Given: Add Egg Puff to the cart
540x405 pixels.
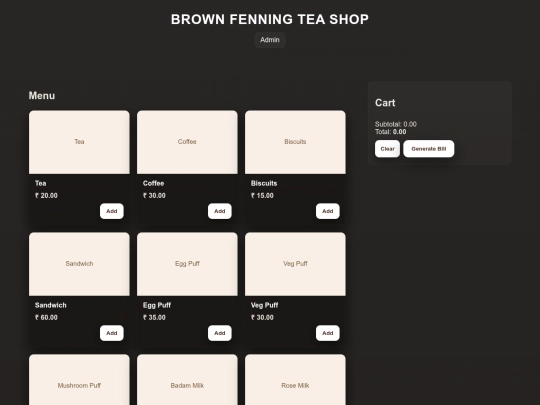Looking at the screenshot, I should click(220, 333).
